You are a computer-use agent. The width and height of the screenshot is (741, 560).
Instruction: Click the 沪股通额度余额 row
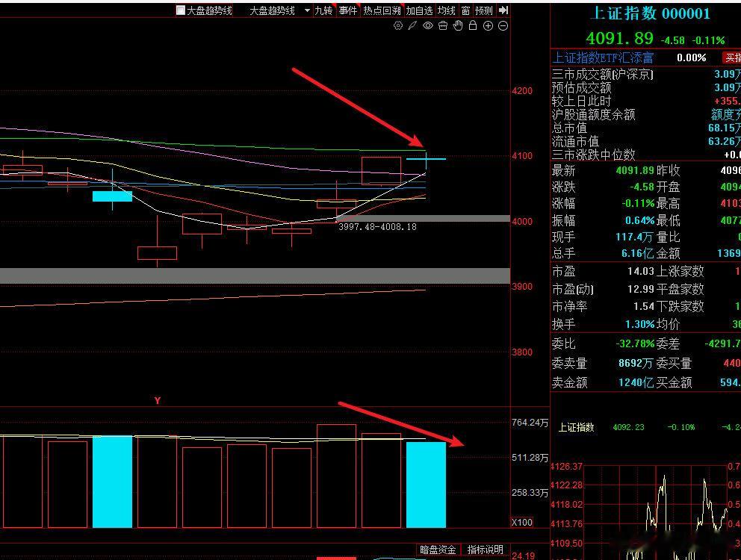645,114
